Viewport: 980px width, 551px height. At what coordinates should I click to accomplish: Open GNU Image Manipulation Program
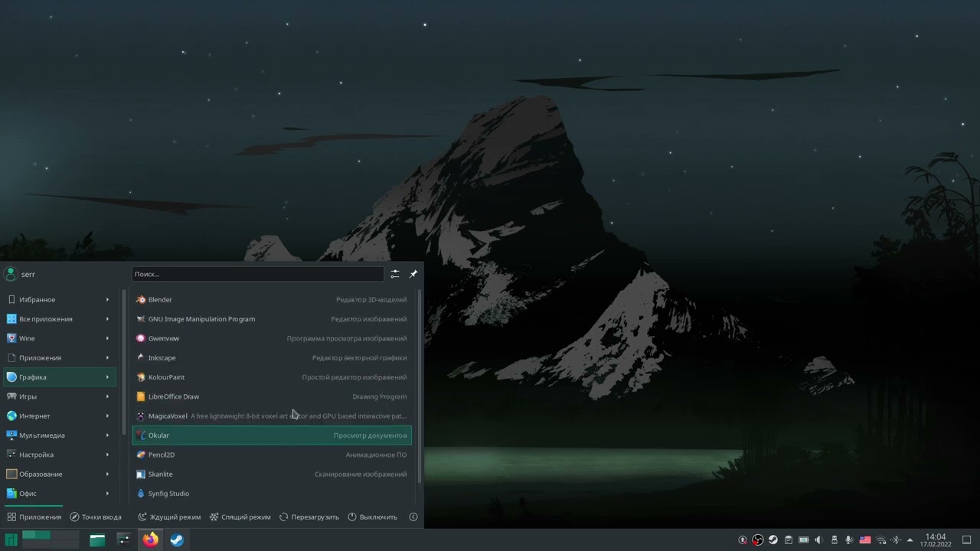tap(272, 319)
